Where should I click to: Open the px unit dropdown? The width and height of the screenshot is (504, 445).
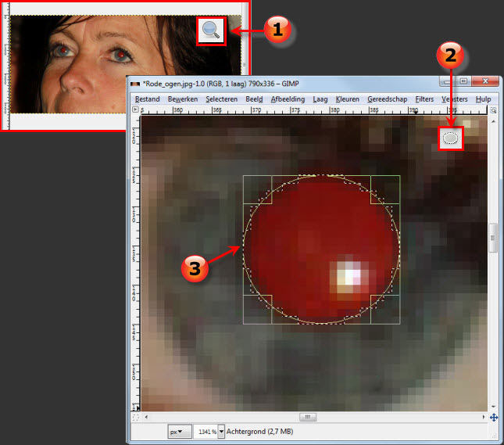click(180, 432)
